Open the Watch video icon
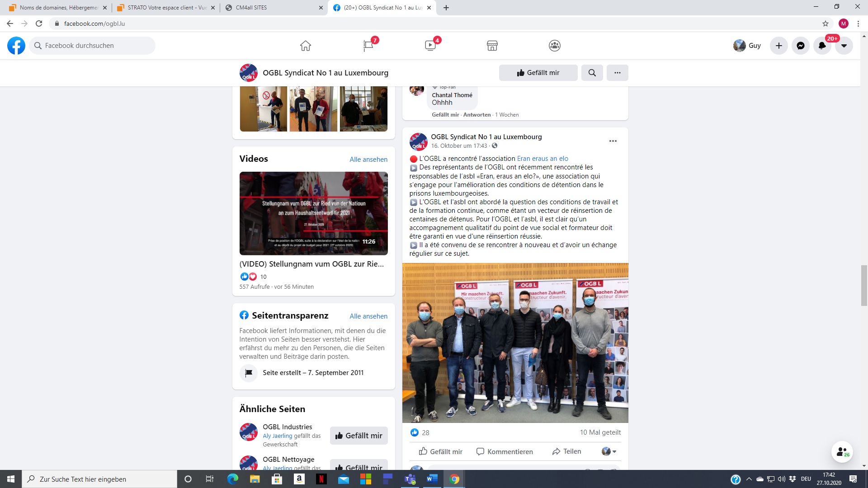This screenshot has width=868, height=488. (x=430, y=46)
